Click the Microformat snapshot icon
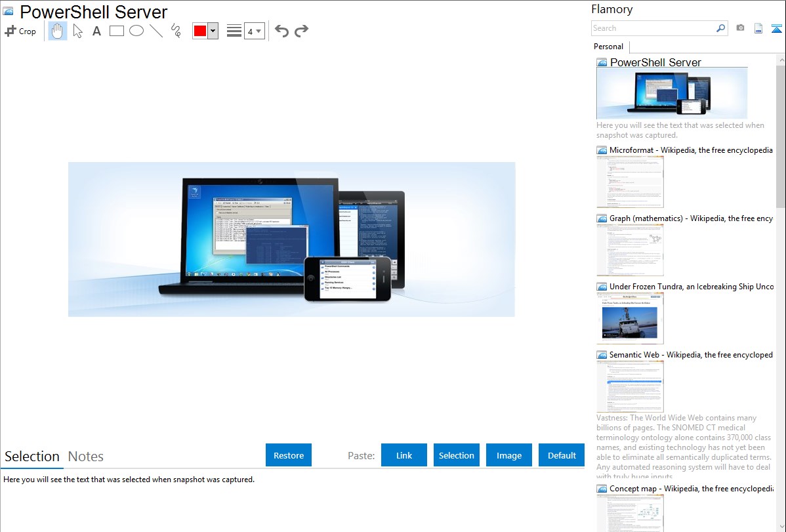786x532 pixels. tap(602, 150)
